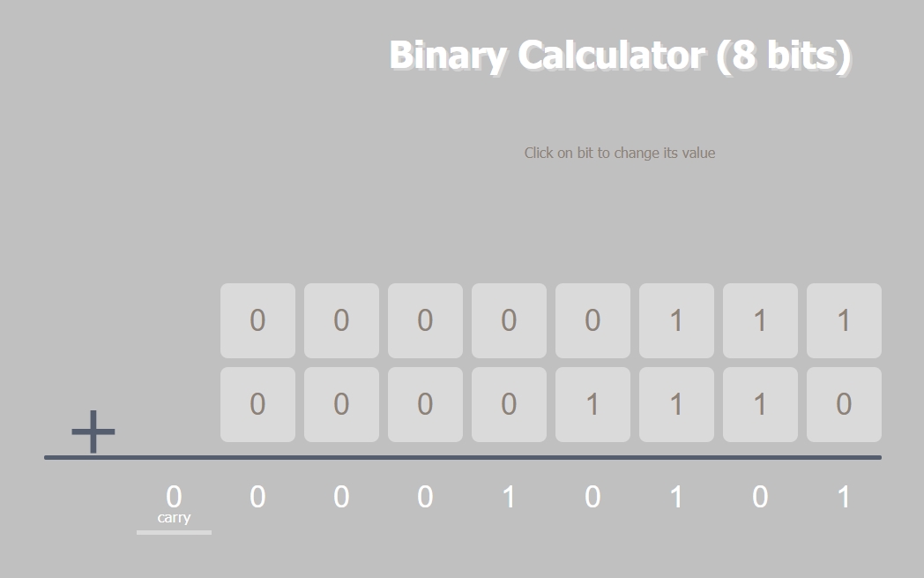
Task: Flip the fifth bit in the top row
Action: pos(592,320)
